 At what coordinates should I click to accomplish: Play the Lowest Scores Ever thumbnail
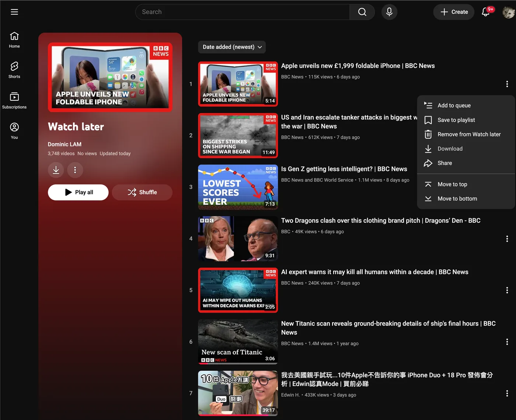point(238,187)
